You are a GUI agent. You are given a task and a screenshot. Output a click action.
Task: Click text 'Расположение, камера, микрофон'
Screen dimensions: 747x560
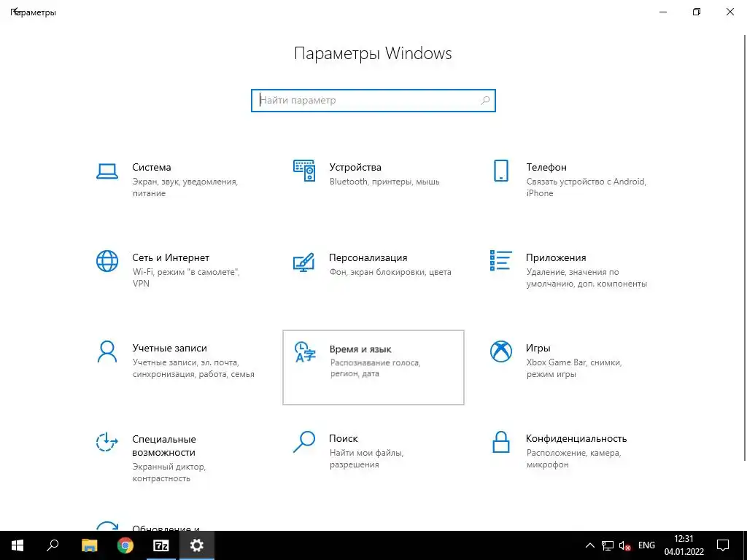pos(573,459)
